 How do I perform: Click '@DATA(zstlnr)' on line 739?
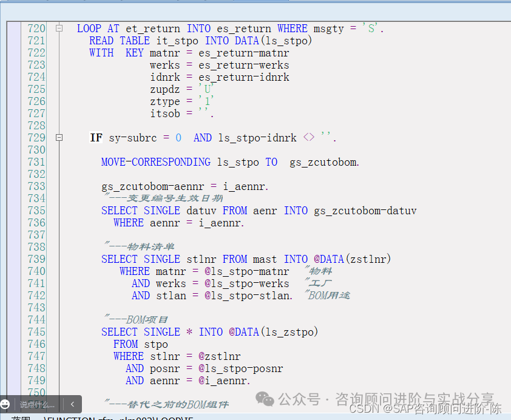[352, 259]
